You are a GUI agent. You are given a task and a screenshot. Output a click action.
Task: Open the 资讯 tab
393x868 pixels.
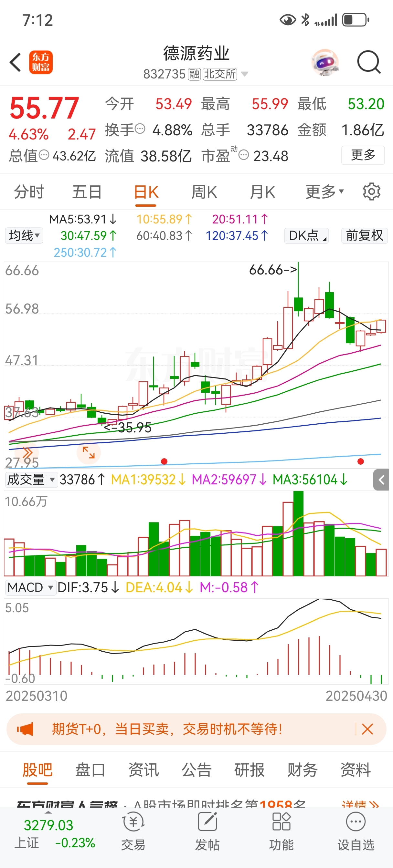click(143, 770)
